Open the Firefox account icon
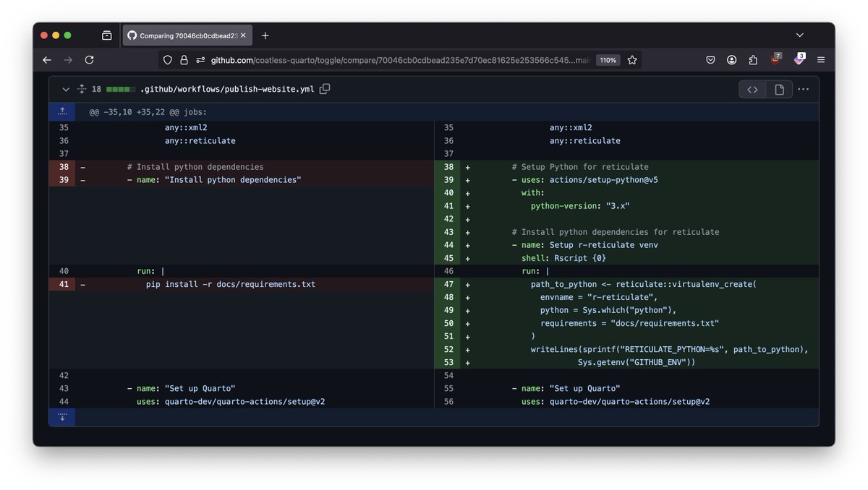Screen dimensions: 868x490 coord(732,60)
